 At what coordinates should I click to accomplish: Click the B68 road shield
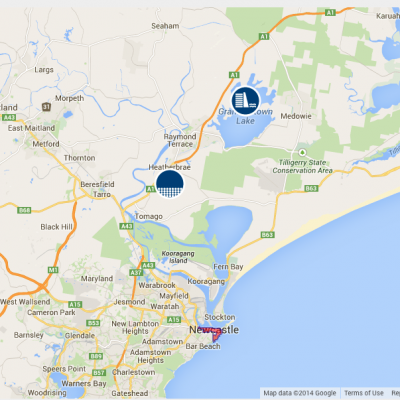pos(24,210)
